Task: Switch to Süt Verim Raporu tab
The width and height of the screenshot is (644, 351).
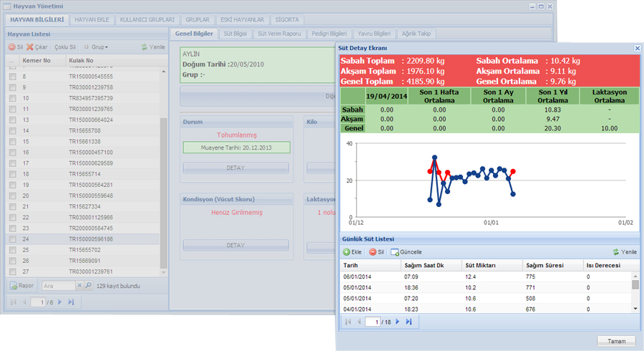Action: (279, 34)
